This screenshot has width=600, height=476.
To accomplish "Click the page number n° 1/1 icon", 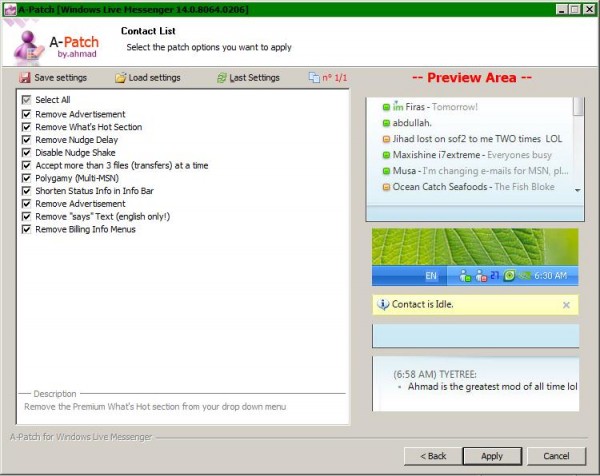I will pyautogui.click(x=314, y=78).
